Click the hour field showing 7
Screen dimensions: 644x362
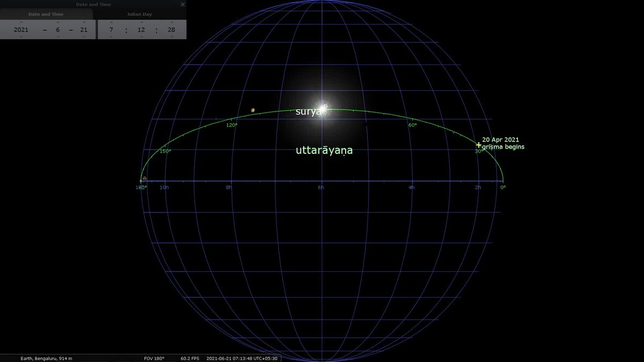[111, 30]
